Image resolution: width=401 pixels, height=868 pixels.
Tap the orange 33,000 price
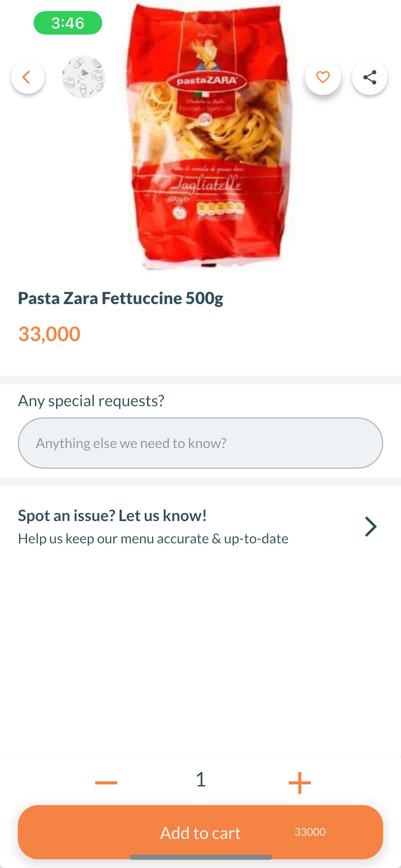(49, 334)
